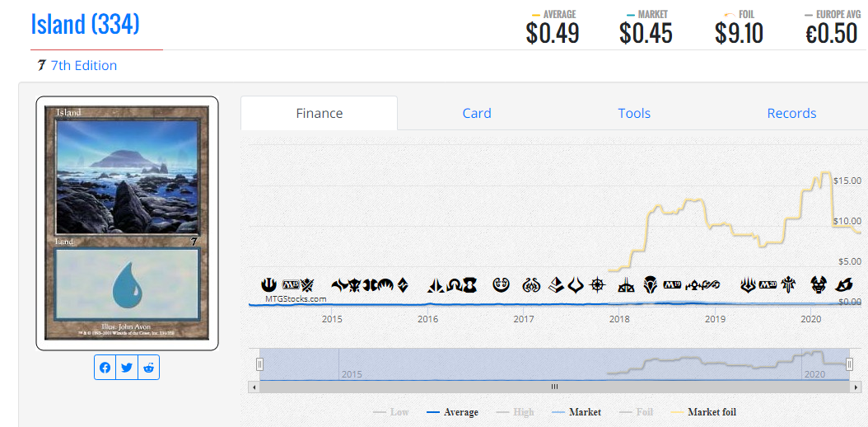Click the Island (334) title link

tap(86, 25)
